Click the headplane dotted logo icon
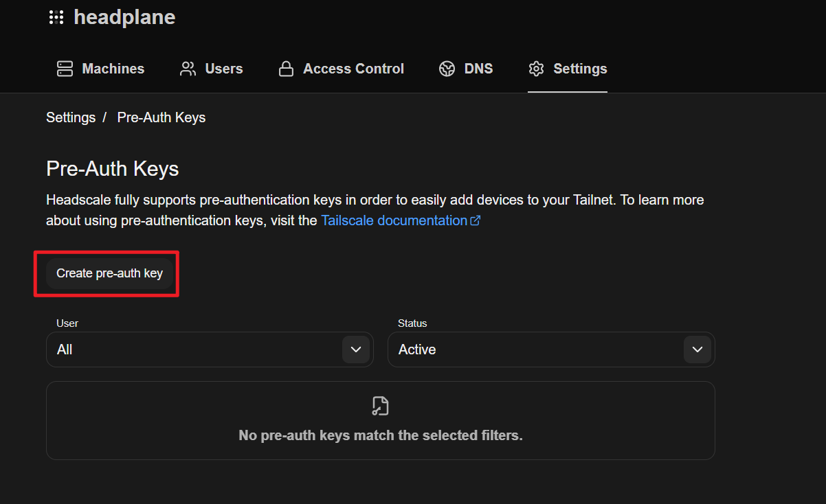Screen dimensions: 826x504 [x=56, y=18]
